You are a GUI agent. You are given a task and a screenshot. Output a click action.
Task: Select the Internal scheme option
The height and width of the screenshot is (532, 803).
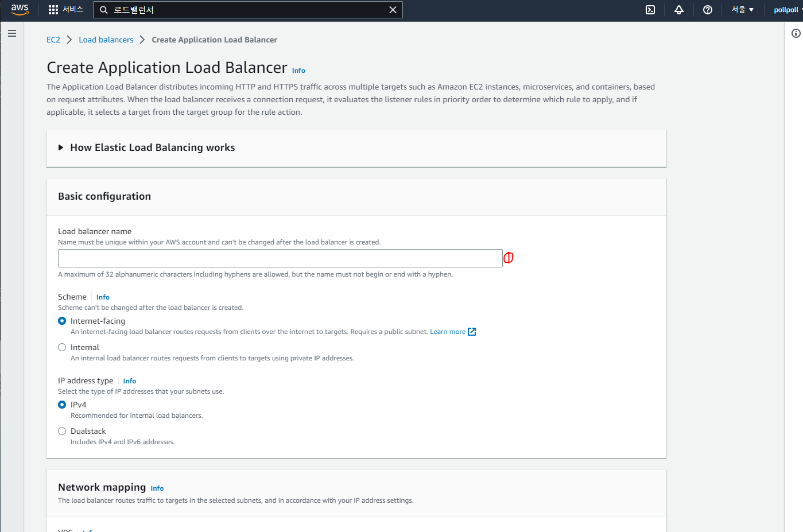click(62, 347)
